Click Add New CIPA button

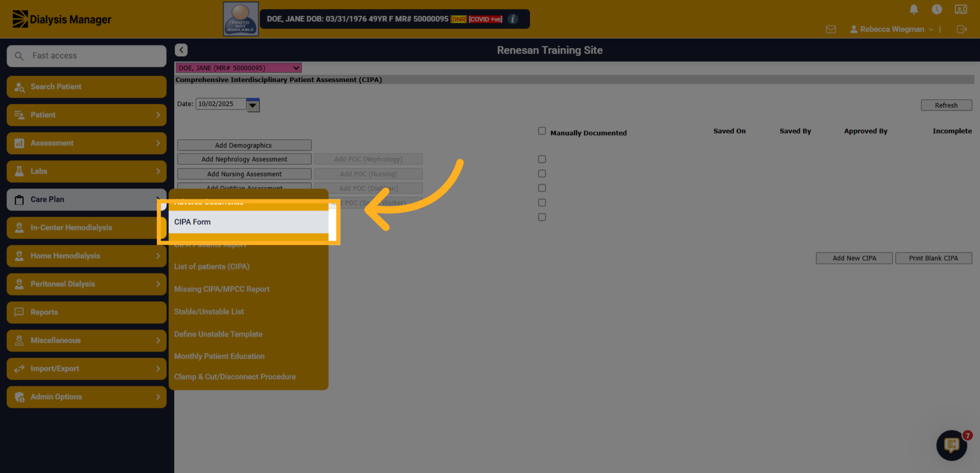click(854, 258)
